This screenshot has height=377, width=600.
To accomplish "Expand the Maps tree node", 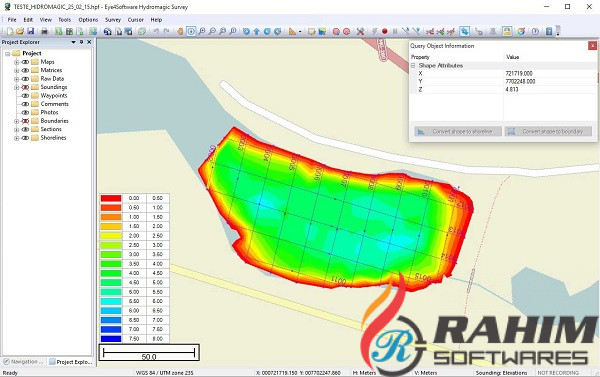I will click(16, 62).
